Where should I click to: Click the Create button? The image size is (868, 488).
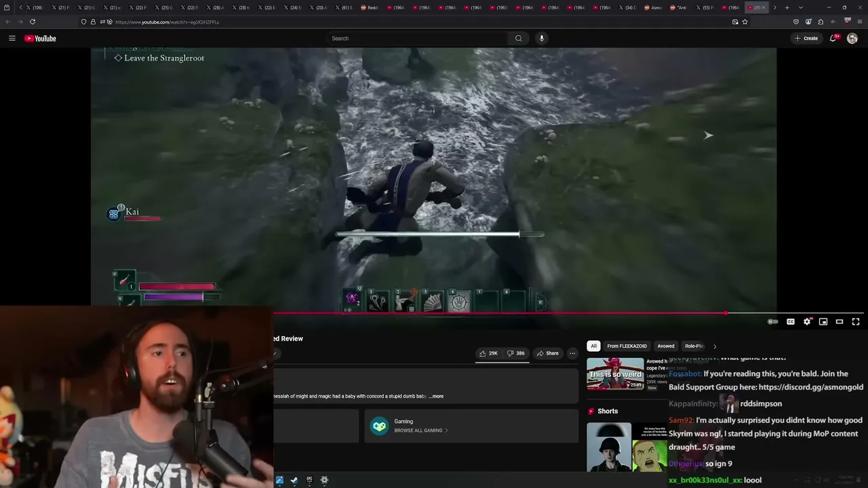807,39
